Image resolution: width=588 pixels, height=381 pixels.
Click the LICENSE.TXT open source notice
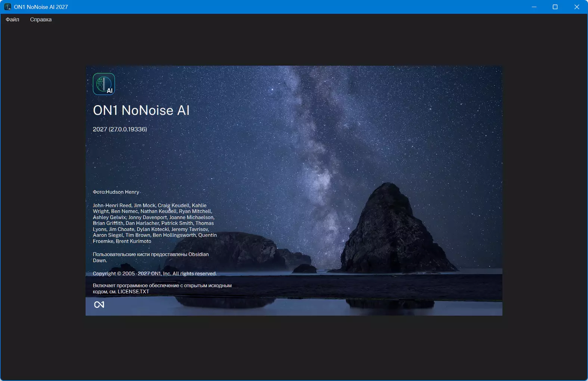click(x=162, y=288)
